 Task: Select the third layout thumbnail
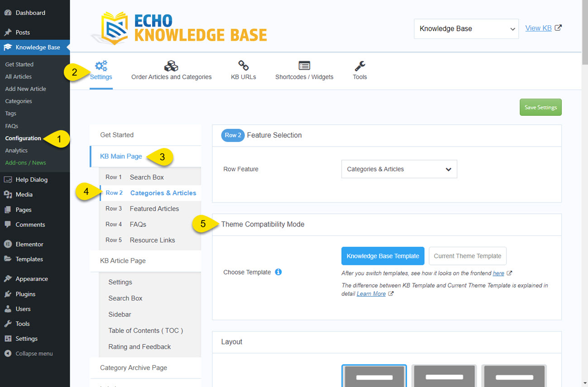[x=514, y=376]
